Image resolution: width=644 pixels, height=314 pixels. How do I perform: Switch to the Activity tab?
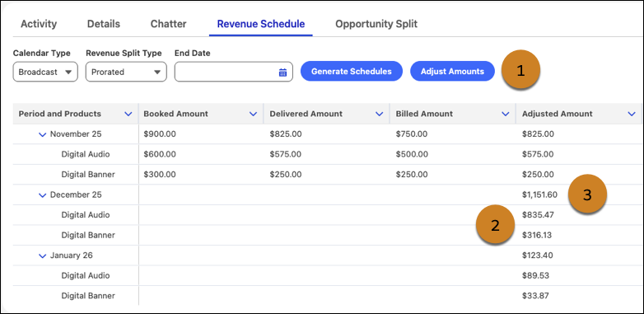tap(39, 24)
